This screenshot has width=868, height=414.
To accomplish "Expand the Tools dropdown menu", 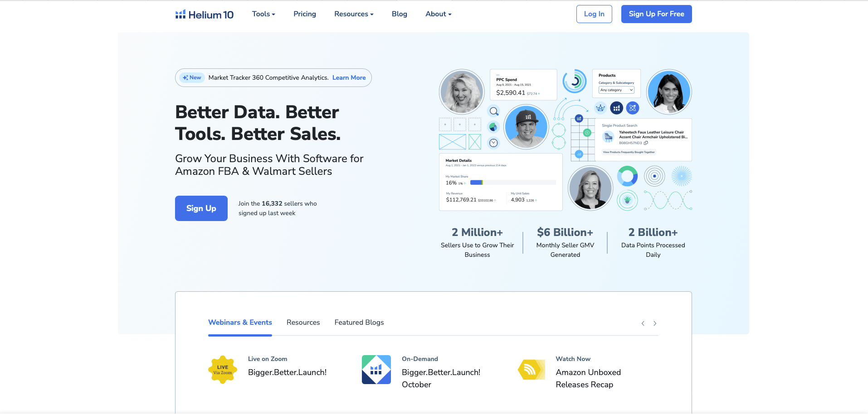I will pyautogui.click(x=263, y=14).
